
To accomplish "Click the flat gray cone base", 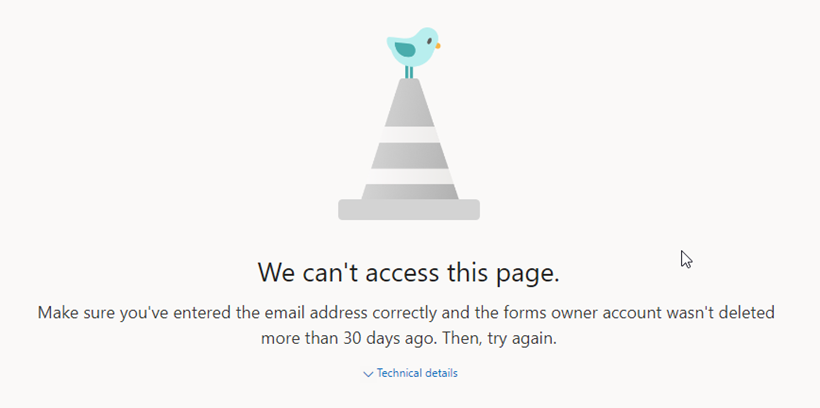I will click(x=409, y=209).
